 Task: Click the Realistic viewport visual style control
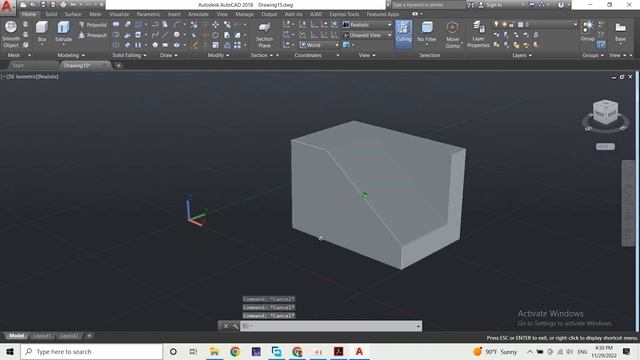(x=47, y=76)
